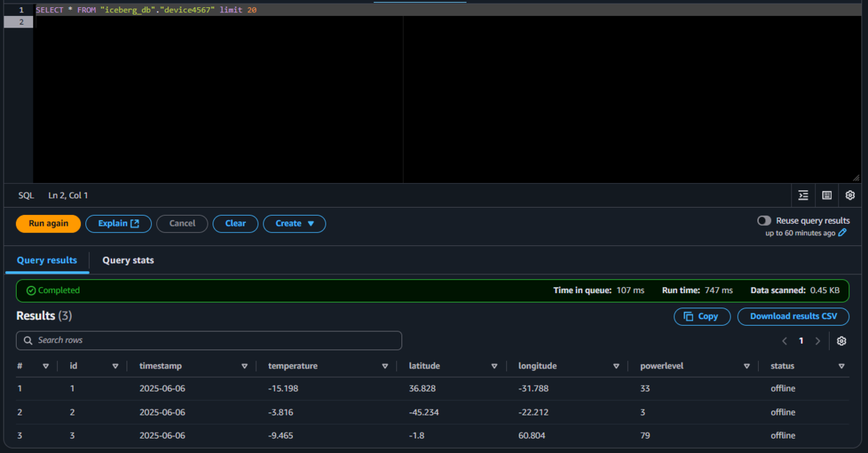This screenshot has width=868, height=453.
Task: Click line 1 of the SQL editor
Action: click(448, 10)
